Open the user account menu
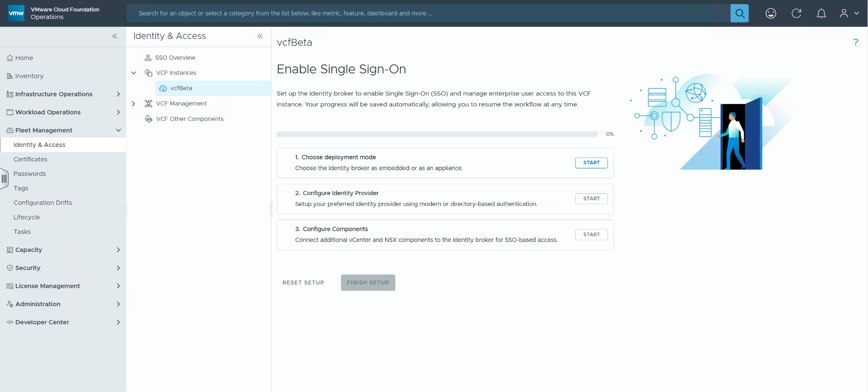The width and height of the screenshot is (868, 392). (849, 14)
